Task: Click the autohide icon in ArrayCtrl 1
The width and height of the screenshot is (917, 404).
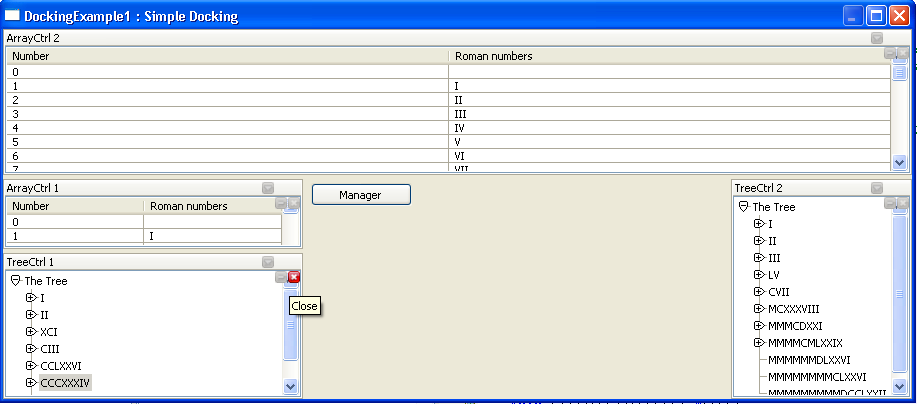Action: point(281,203)
